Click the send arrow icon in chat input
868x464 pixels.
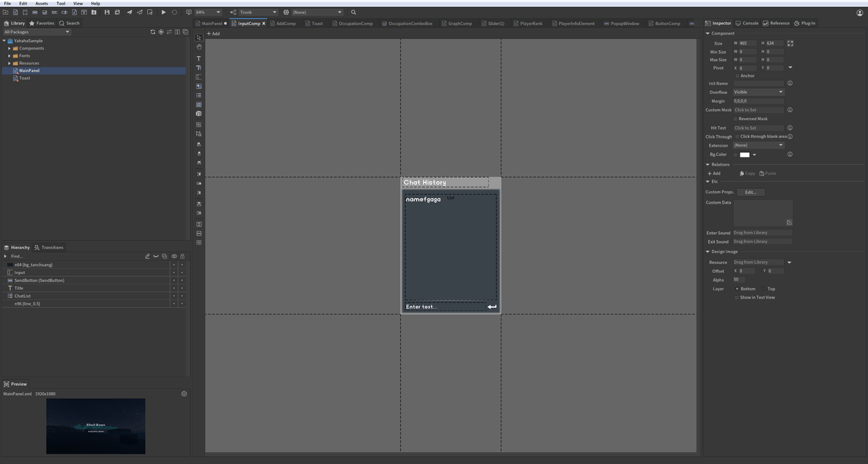pyautogui.click(x=492, y=307)
